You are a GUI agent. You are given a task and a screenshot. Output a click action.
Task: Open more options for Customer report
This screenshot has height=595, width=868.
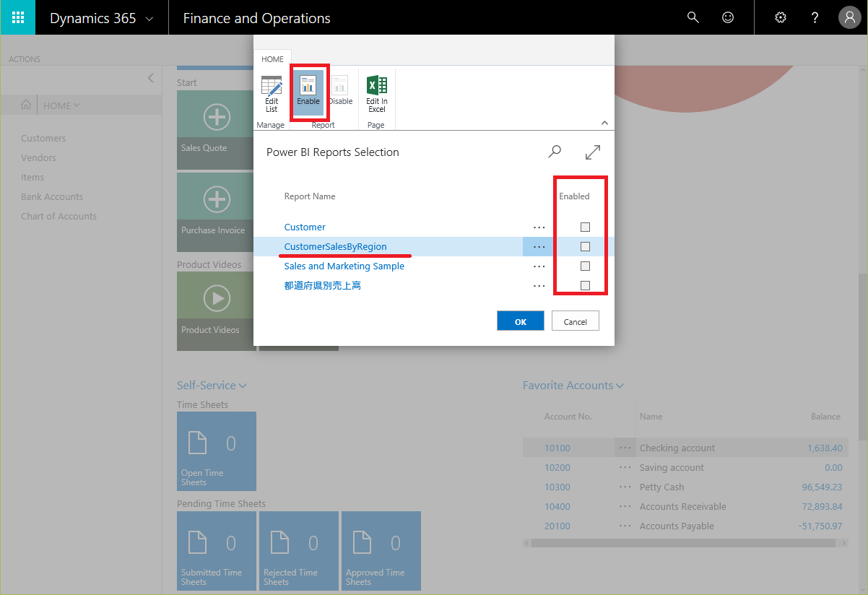pos(539,227)
